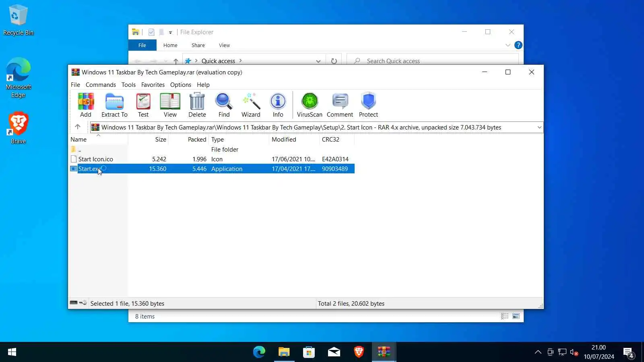
Task: Select the Start.exe application row
Action: tap(212, 169)
